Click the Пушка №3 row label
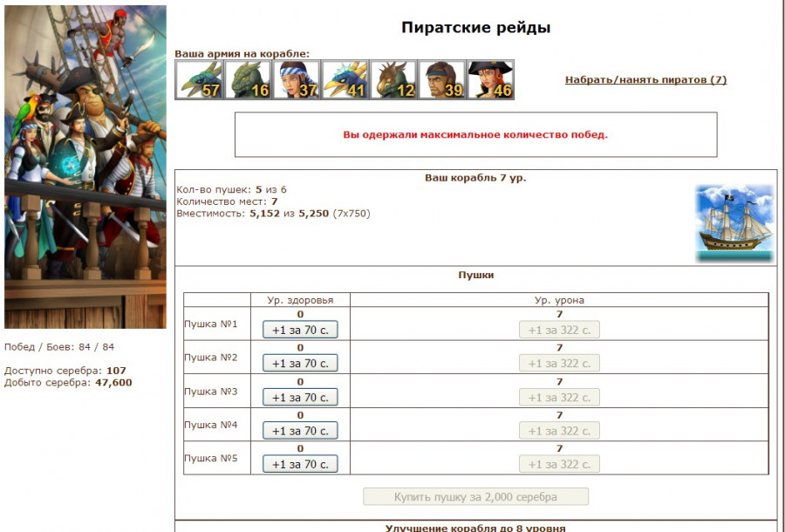 point(211,392)
